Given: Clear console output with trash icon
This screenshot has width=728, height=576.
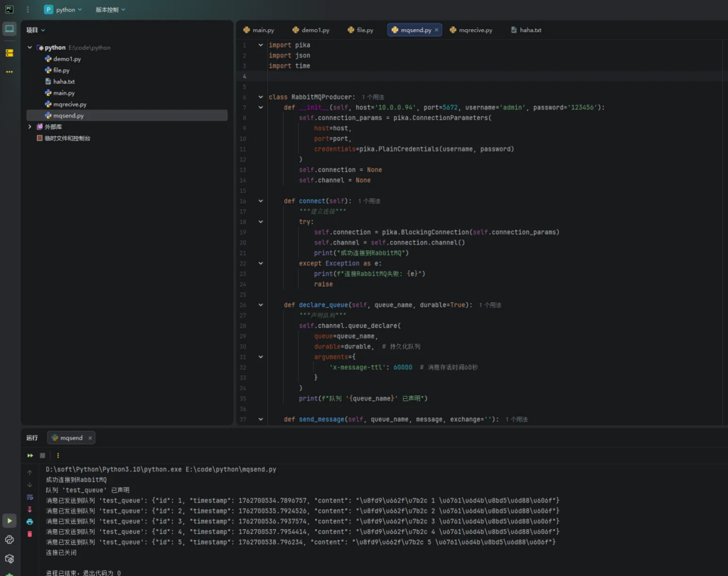Looking at the screenshot, I should click(30, 533).
